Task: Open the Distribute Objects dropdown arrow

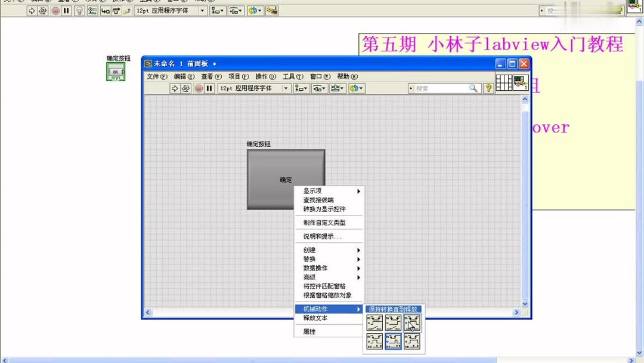Action: (x=325, y=88)
